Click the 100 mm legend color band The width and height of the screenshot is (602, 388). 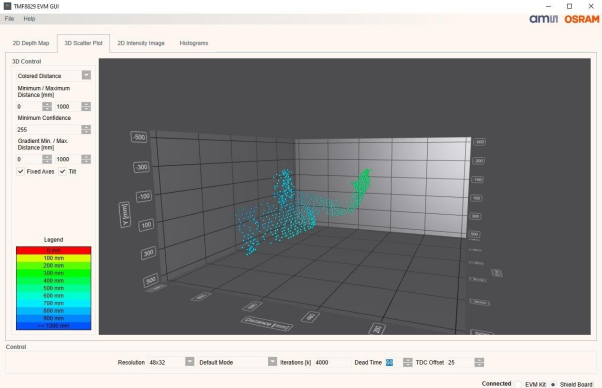pos(53,258)
